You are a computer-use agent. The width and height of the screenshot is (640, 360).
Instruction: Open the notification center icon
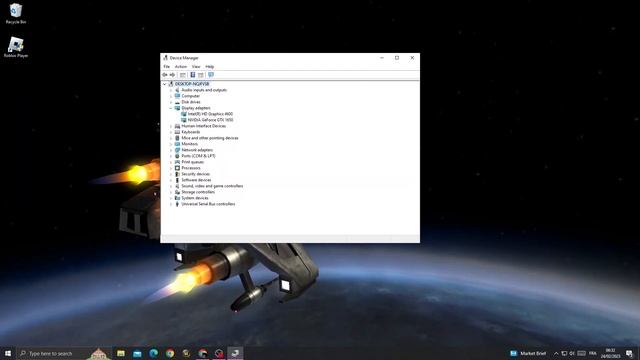pyautogui.click(x=630, y=353)
